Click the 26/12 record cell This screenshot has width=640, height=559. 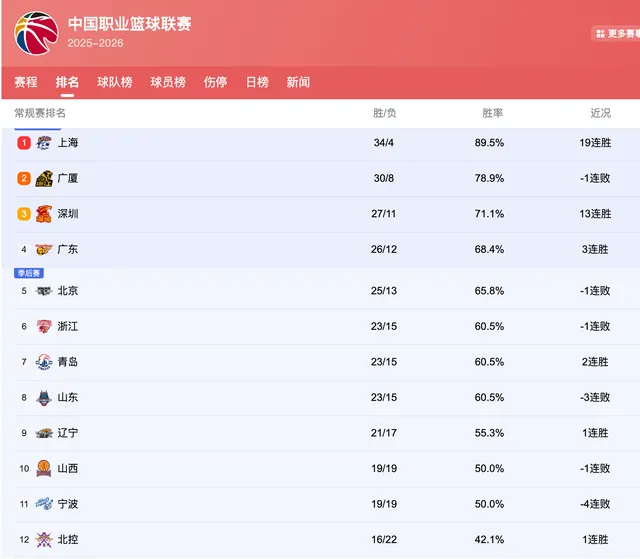point(384,249)
